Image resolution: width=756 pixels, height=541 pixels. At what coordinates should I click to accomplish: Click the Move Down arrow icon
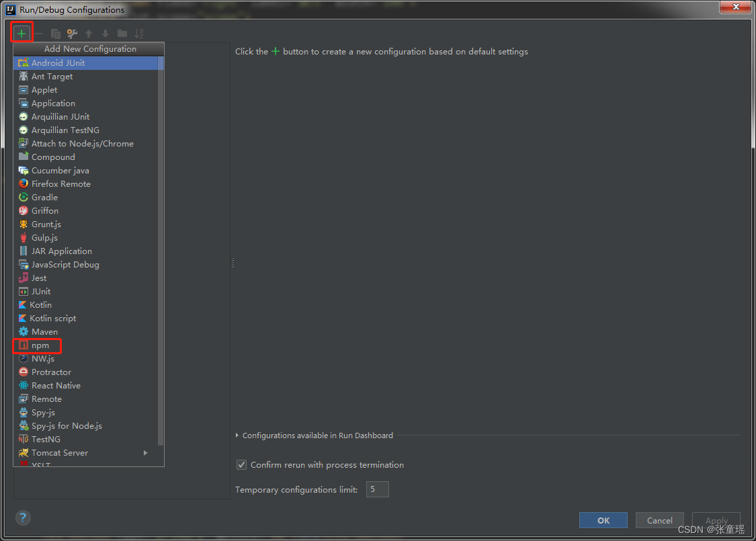point(106,34)
